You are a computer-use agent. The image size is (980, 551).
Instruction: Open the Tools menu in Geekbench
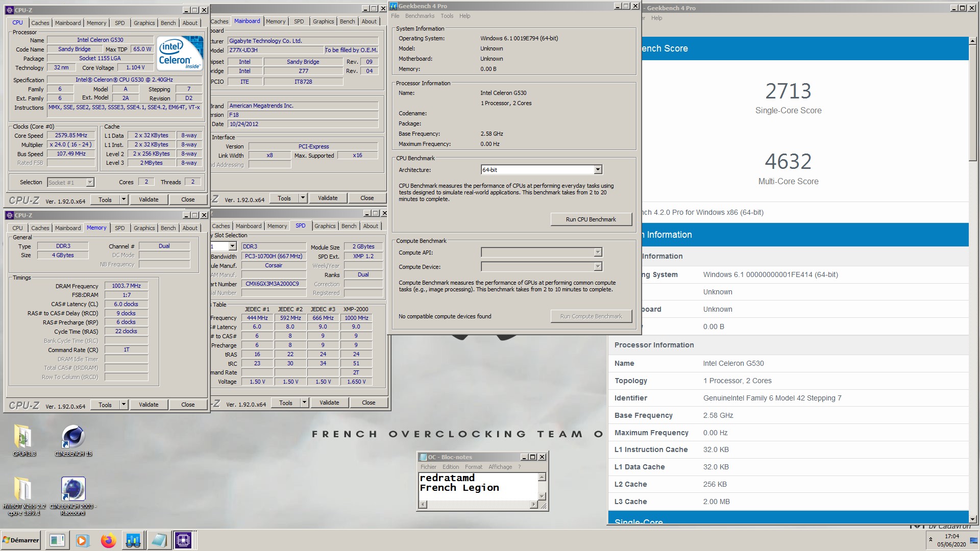click(447, 16)
